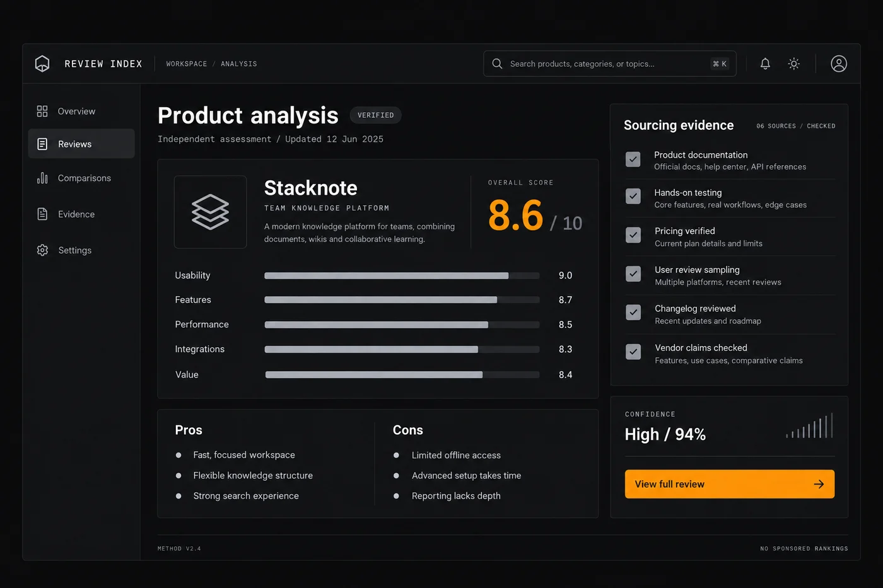Uncheck the Product documentation checkbox
Image resolution: width=883 pixels, height=588 pixels.
pyautogui.click(x=633, y=159)
